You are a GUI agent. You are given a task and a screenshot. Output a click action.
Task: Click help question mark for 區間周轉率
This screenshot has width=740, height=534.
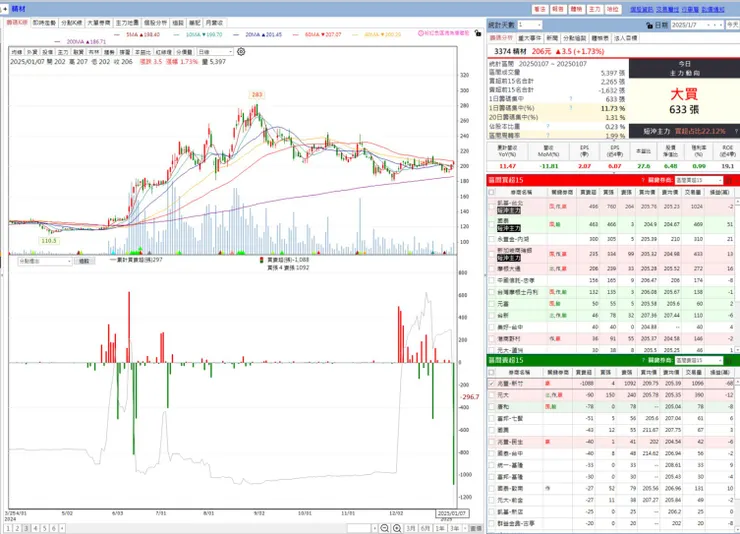(x=547, y=136)
